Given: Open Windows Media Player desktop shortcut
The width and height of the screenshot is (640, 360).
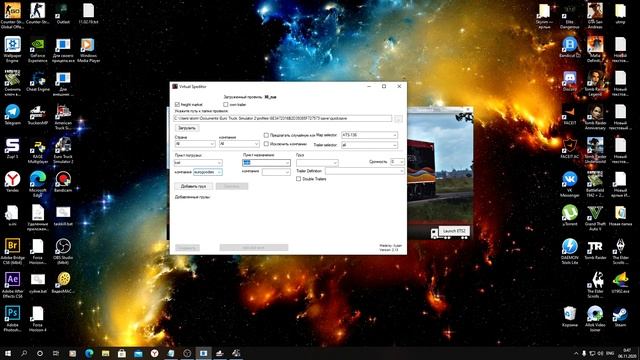Looking at the screenshot, I should [x=89, y=50].
